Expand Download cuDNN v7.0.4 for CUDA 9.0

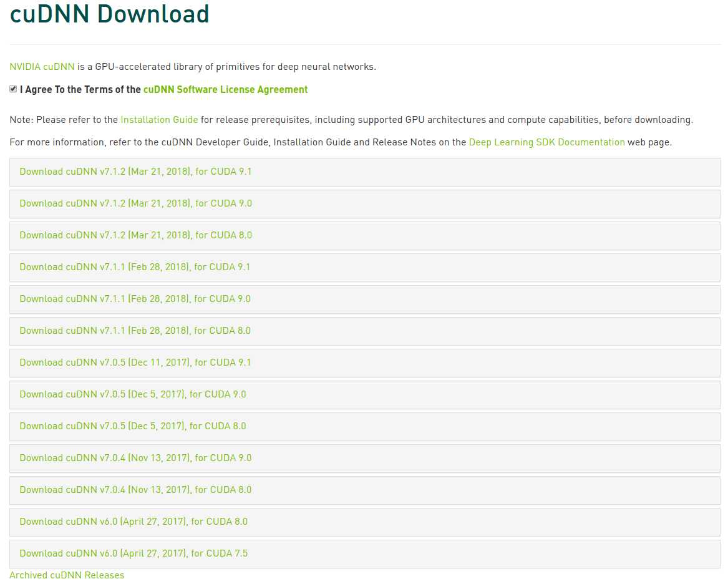pos(364,458)
